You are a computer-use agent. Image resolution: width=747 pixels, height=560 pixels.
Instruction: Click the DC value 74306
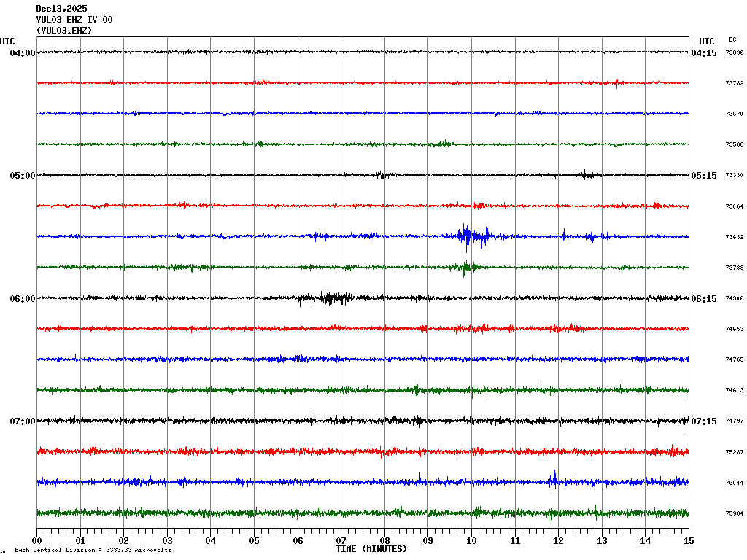click(734, 299)
